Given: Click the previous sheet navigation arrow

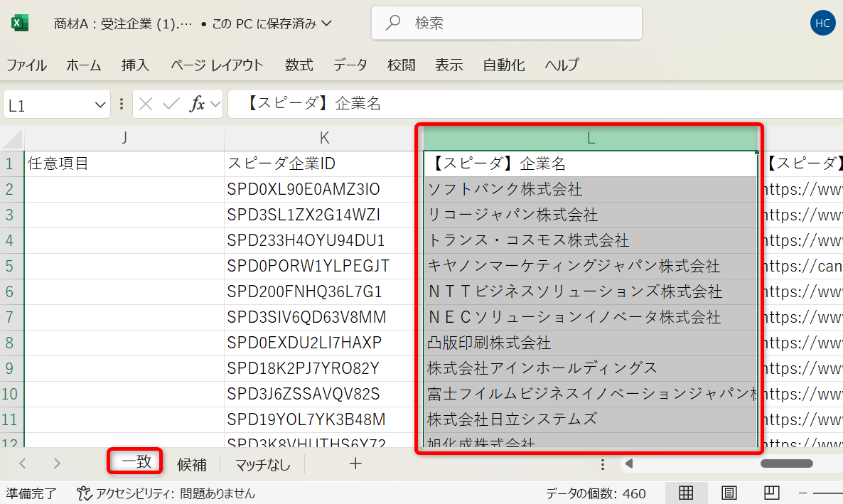Looking at the screenshot, I should [x=22, y=462].
